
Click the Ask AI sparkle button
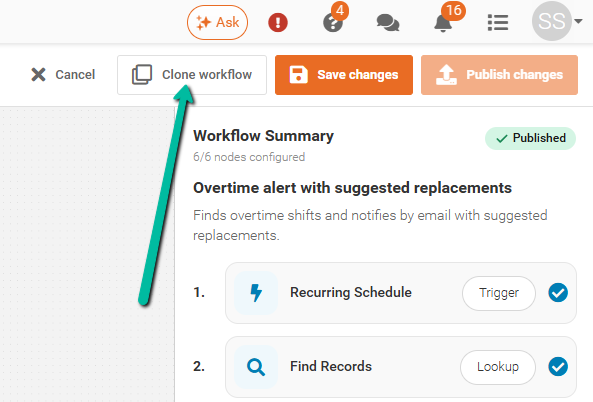click(217, 23)
